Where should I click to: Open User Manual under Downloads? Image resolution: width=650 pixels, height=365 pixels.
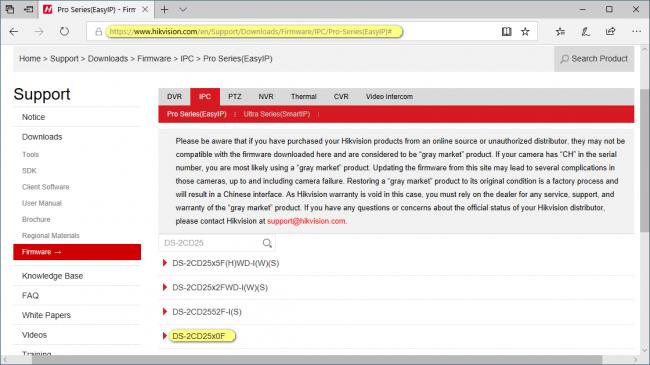[x=41, y=203]
